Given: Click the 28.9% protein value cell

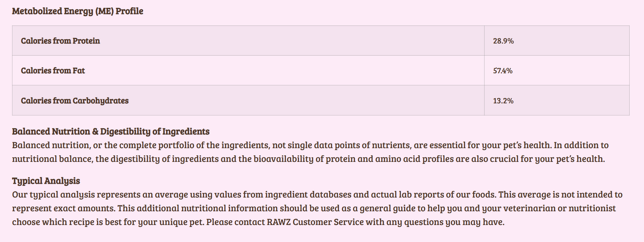Looking at the screenshot, I should click(503, 41).
